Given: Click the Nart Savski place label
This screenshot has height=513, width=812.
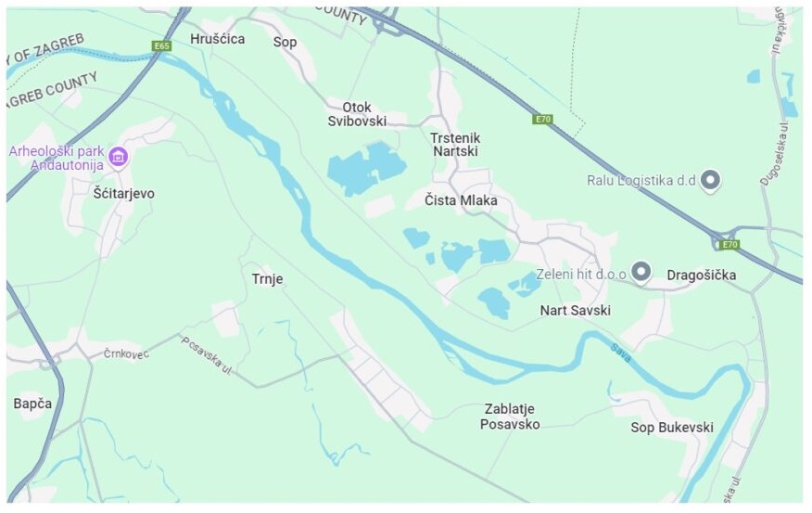Looking at the screenshot, I should pyautogui.click(x=575, y=311).
